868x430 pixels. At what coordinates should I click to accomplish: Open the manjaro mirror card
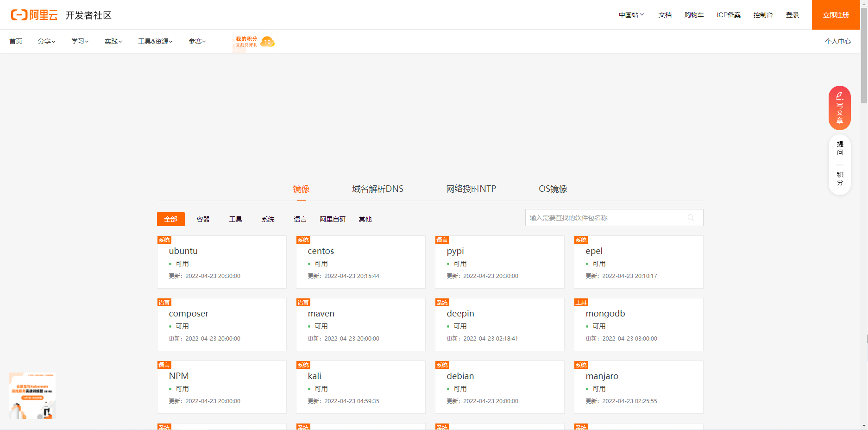click(x=639, y=387)
